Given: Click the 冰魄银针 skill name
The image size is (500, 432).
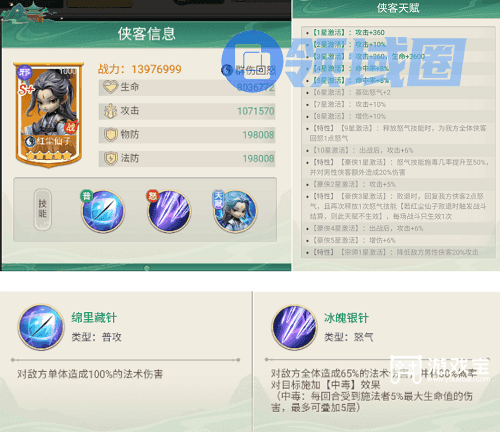Looking at the screenshot, I should point(346,318).
